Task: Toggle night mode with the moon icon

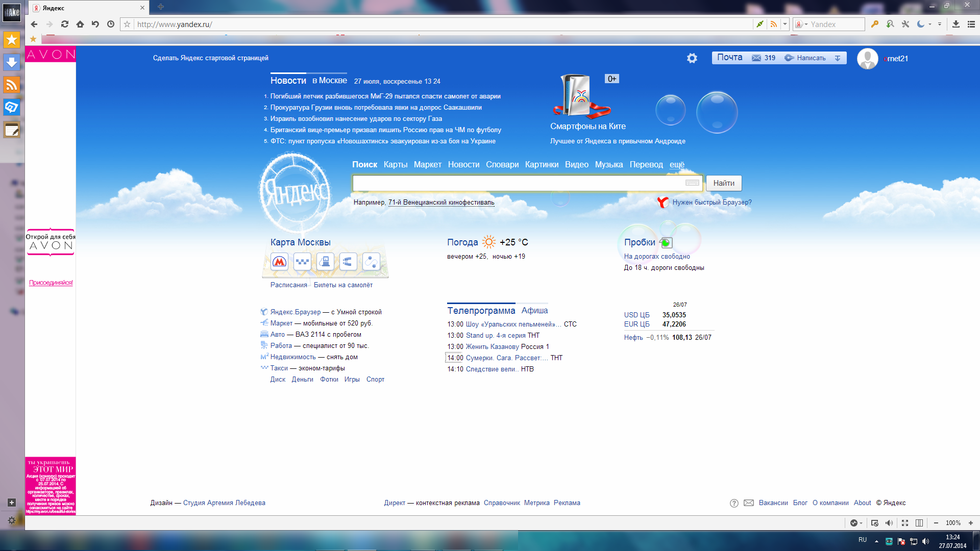Action: coord(921,24)
